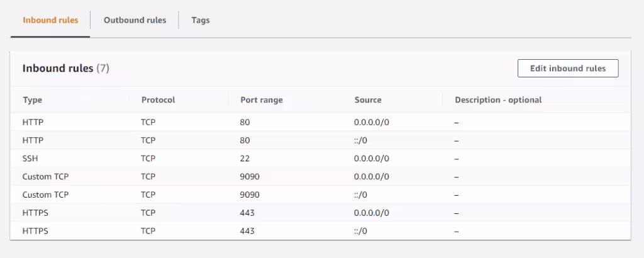Click the port 22 cell
Viewport: 644px width, 258px height.
coord(245,159)
